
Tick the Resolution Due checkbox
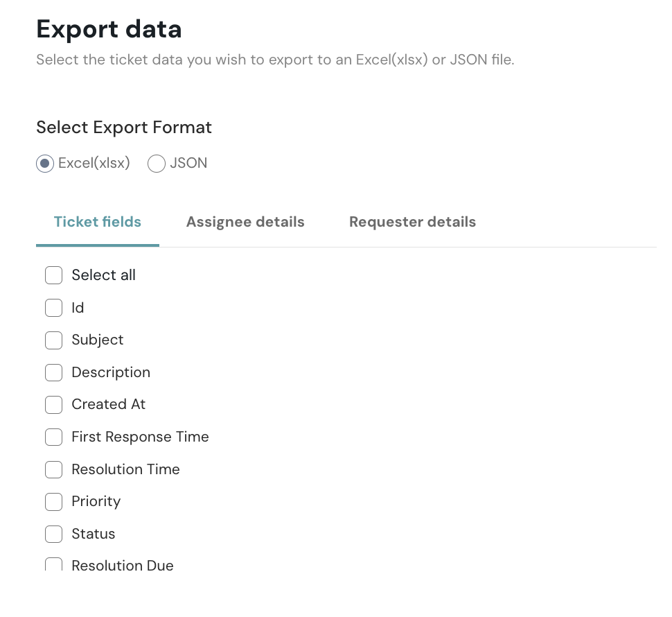[54, 564]
